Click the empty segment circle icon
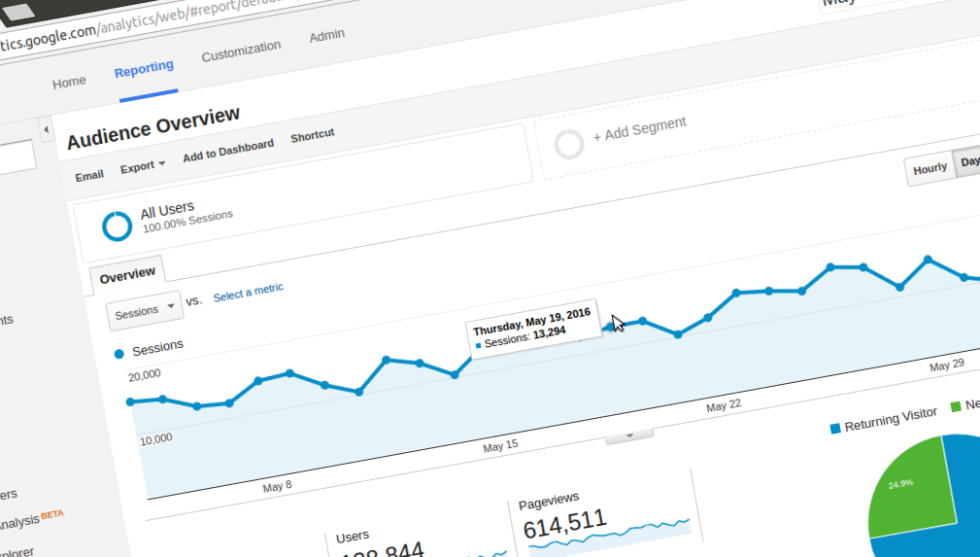This screenshot has height=557, width=980. tap(569, 145)
